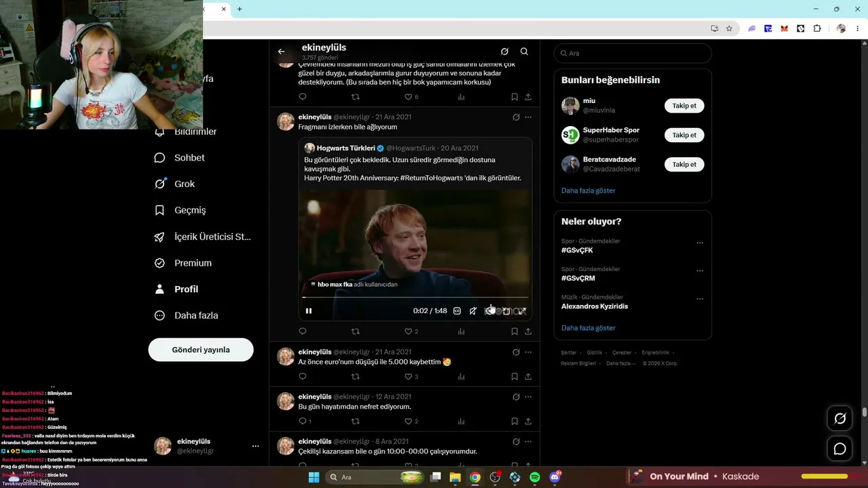Open Discord from the taskbar

555,477
